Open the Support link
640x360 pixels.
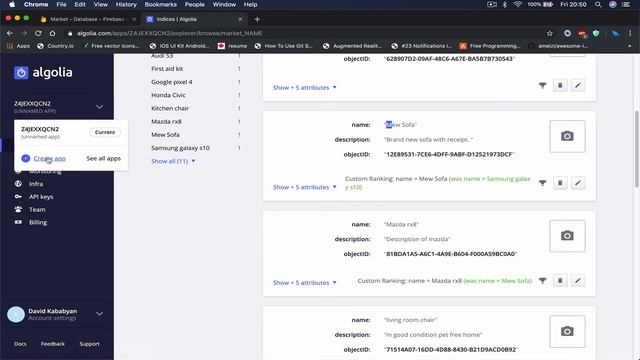pyautogui.click(x=89, y=344)
